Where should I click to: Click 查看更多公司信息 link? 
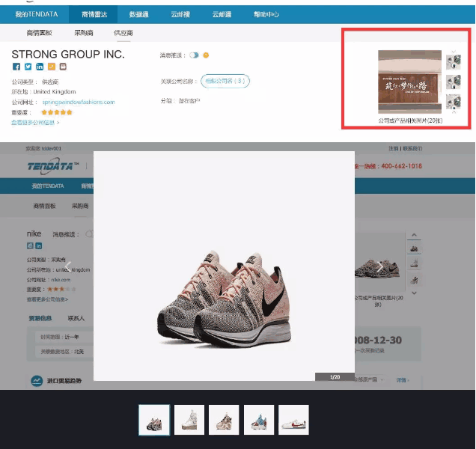coord(35,122)
